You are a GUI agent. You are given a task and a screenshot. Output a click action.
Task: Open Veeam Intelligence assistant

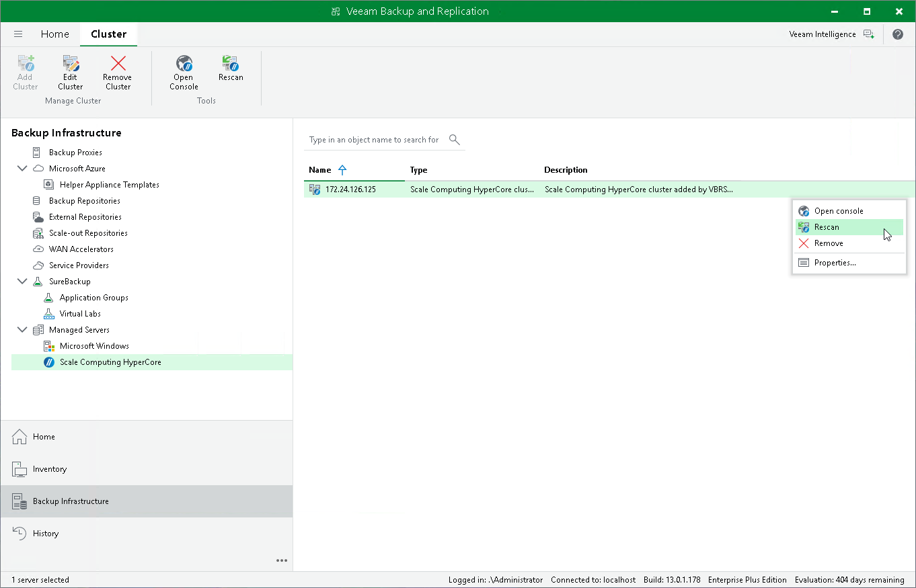click(832, 34)
